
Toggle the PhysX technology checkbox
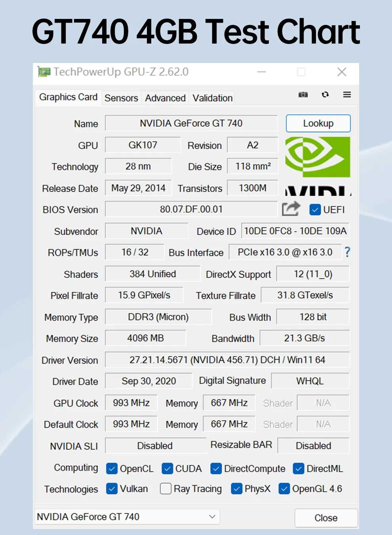pos(236,489)
